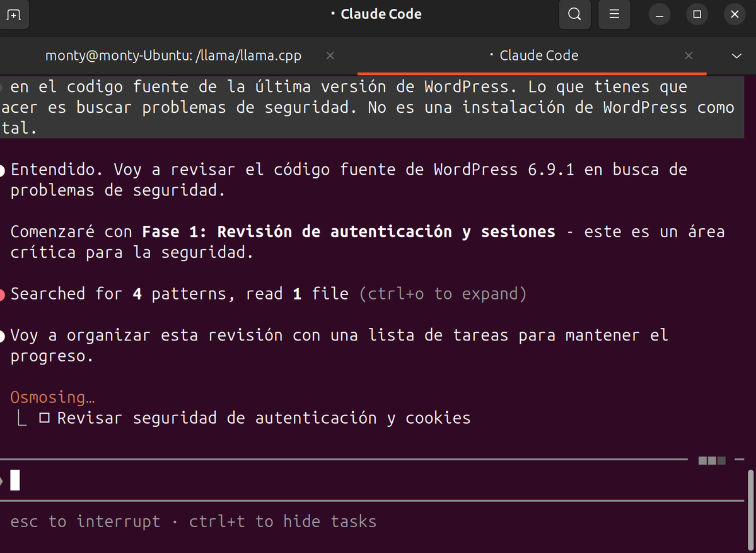Screen dimensions: 756x553
Task: Click the Claude prompt input field
Action: [372, 480]
